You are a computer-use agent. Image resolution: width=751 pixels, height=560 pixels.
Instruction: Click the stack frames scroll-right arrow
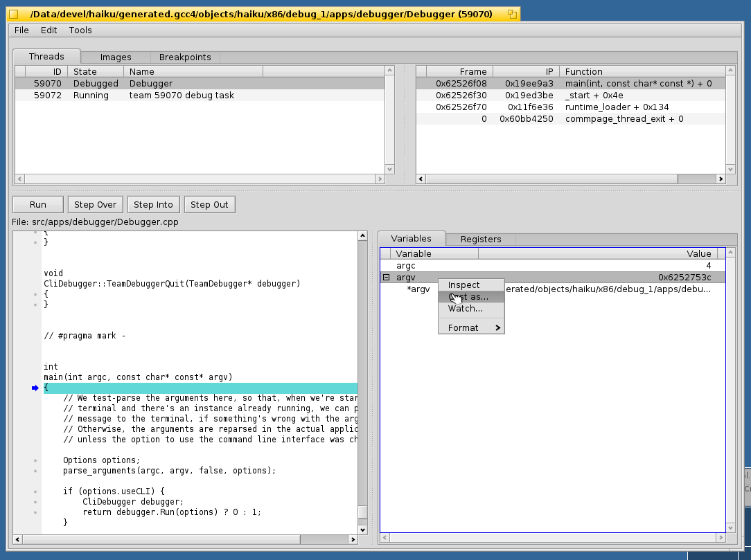(721, 179)
